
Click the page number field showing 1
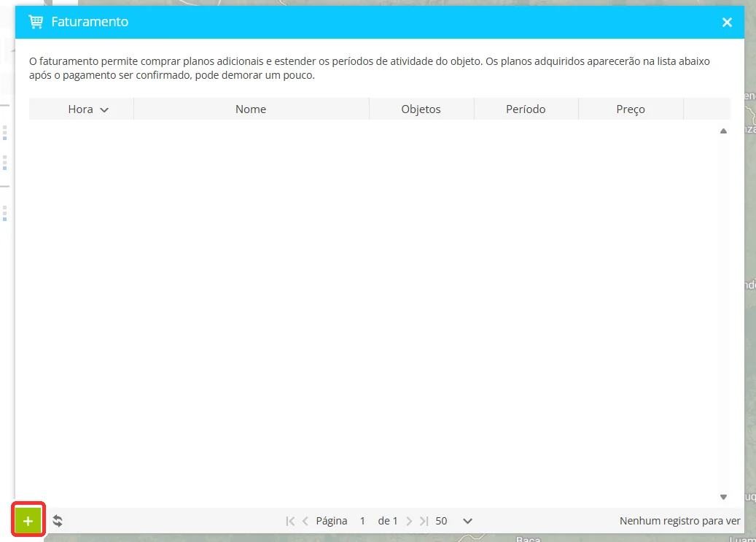point(362,522)
